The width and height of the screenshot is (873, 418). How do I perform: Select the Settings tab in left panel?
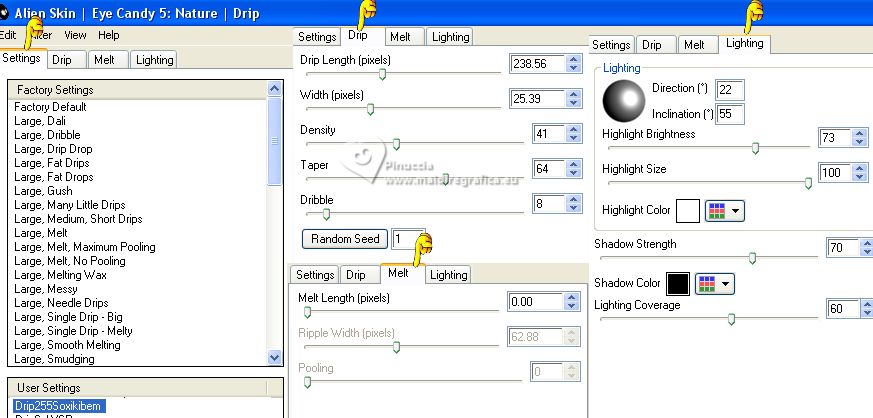coord(22,58)
